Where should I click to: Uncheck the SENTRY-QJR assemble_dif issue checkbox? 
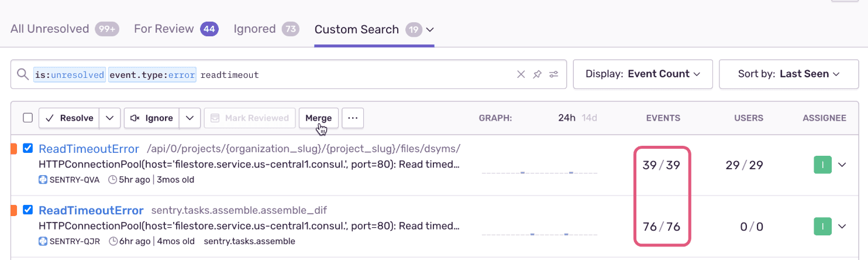point(27,210)
